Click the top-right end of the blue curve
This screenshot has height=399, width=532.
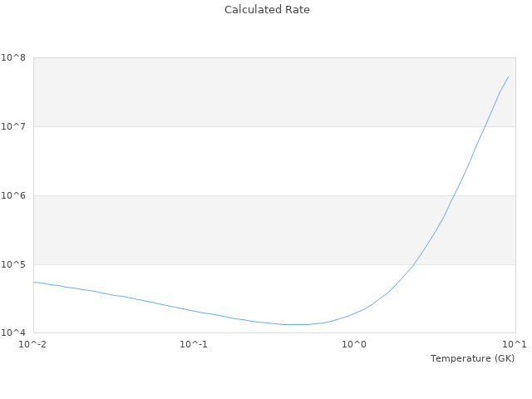coord(508,76)
